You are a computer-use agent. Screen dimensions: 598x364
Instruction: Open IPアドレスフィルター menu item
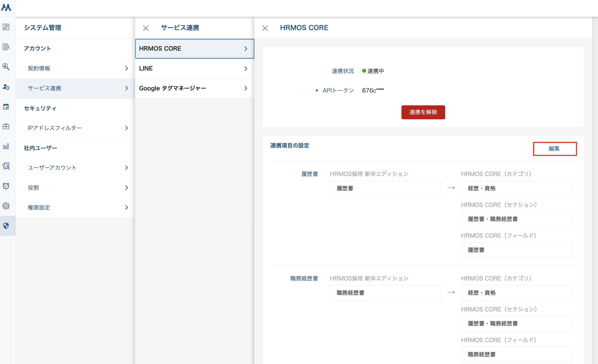[x=76, y=128]
